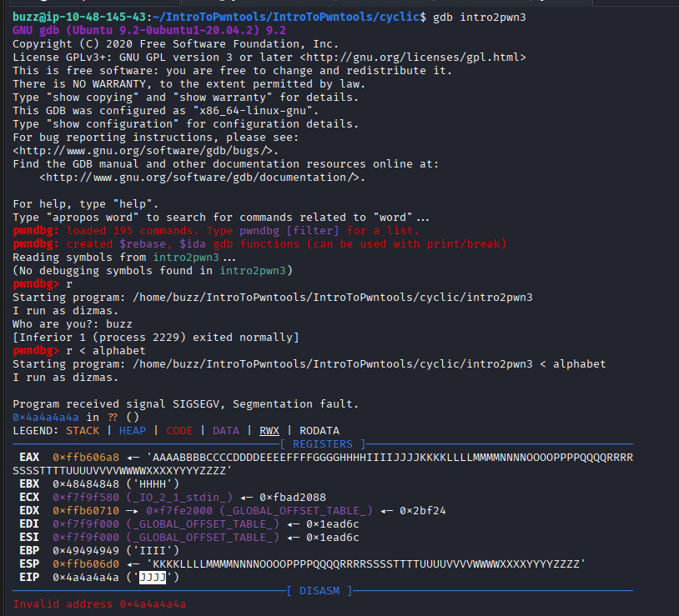Click the underlined RWX legend entry

coord(269,431)
